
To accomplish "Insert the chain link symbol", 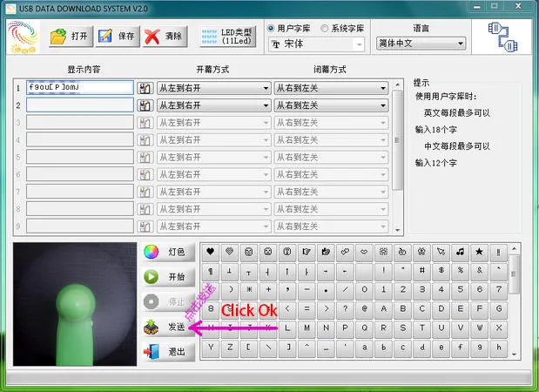I will (x=345, y=252).
